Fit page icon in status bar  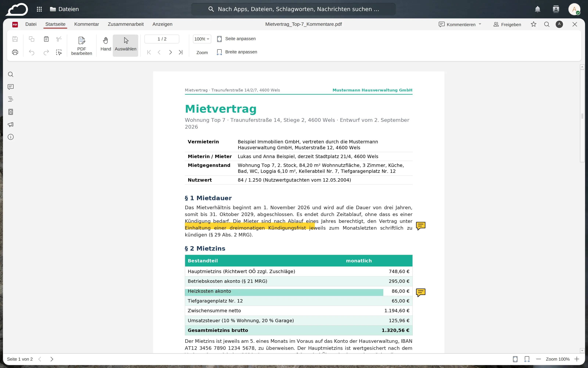(515, 359)
